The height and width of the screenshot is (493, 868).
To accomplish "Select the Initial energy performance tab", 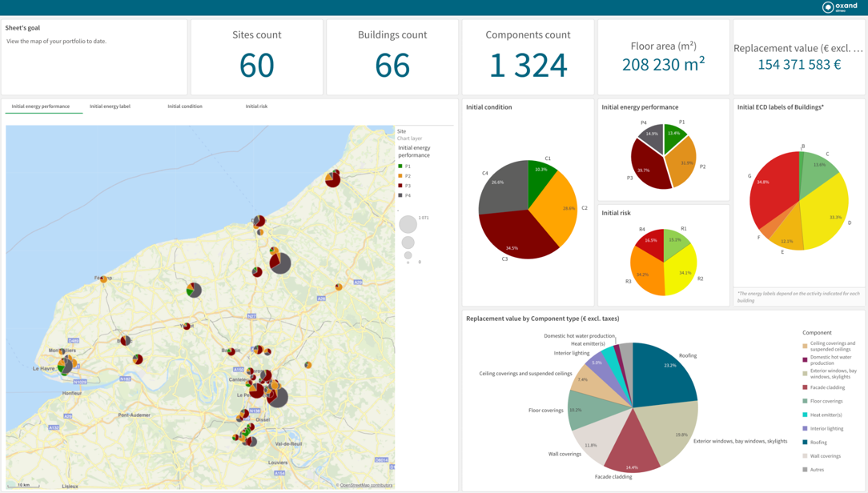I will point(40,106).
